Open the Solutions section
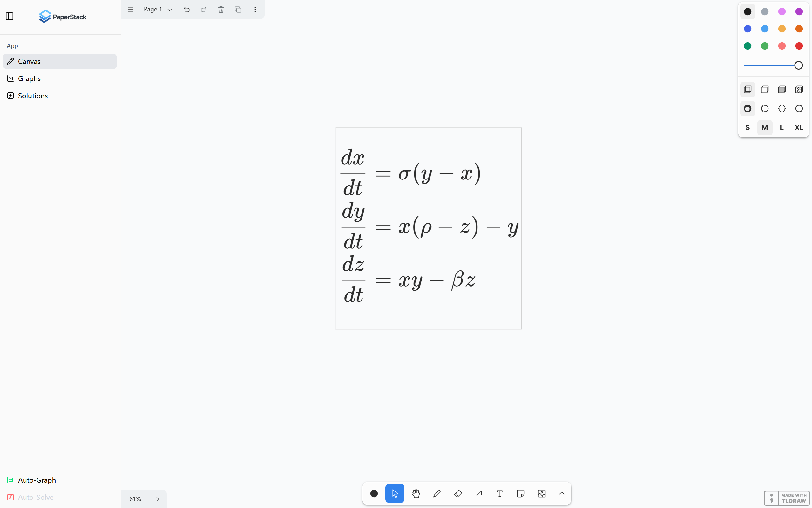This screenshot has width=812, height=508. pyautogui.click(x=33, y=96)
